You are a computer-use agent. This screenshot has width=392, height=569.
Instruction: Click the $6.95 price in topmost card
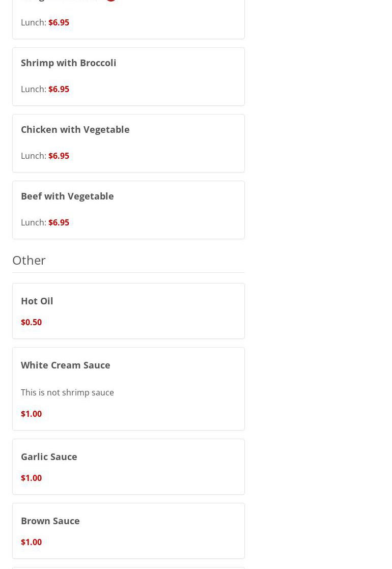(59, 22)
